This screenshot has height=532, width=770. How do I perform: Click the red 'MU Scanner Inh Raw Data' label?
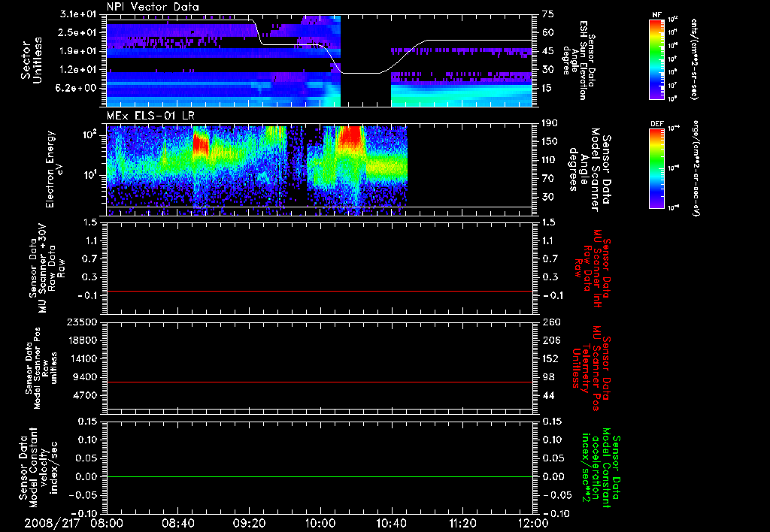593,268
